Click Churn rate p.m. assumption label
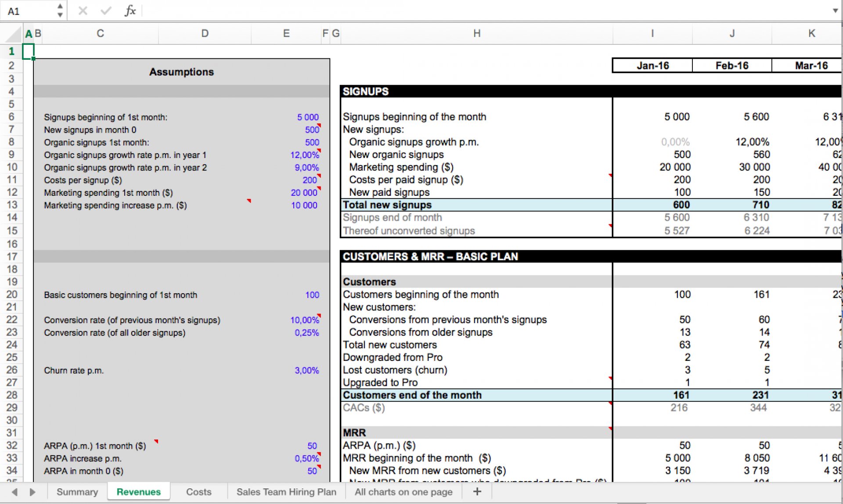The image size is (843, 504). coord(74,371)
